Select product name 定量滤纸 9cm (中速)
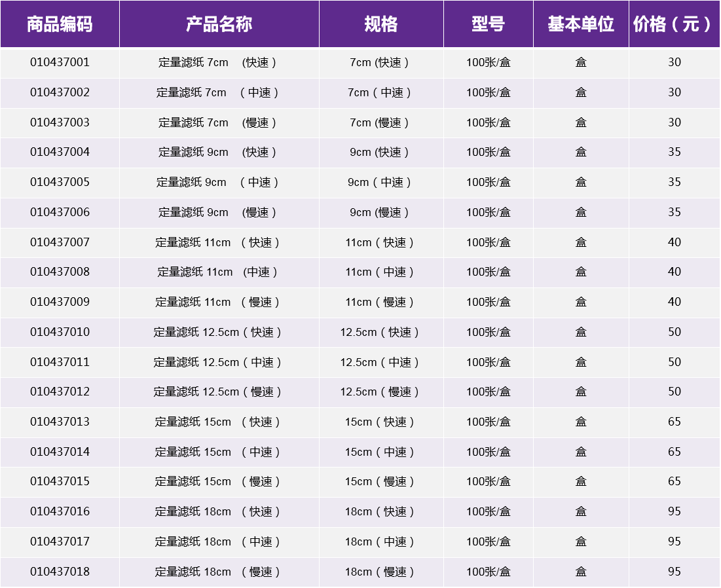Screen dimensions: 721x588 tap(217, 182)
